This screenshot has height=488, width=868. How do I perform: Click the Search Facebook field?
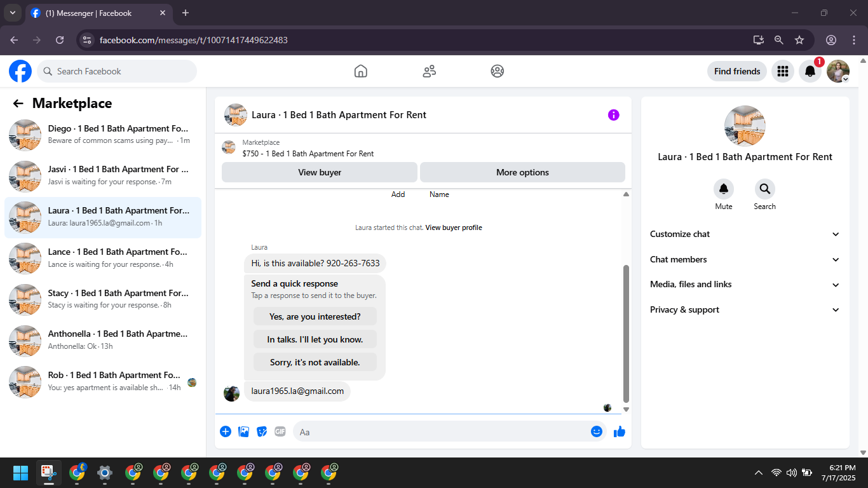117,71
